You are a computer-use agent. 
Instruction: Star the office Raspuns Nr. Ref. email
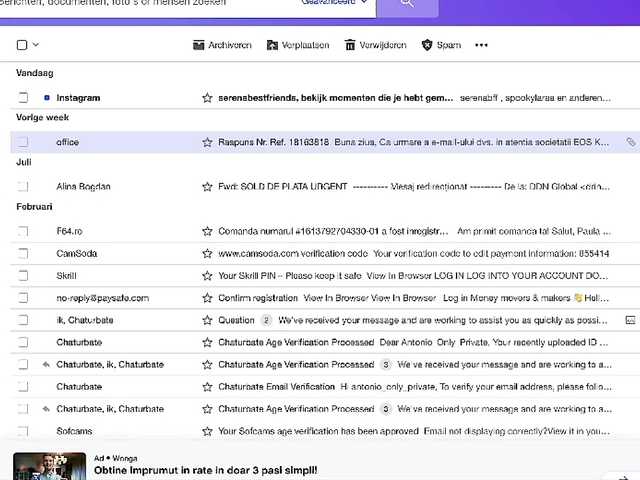(207, 142)
